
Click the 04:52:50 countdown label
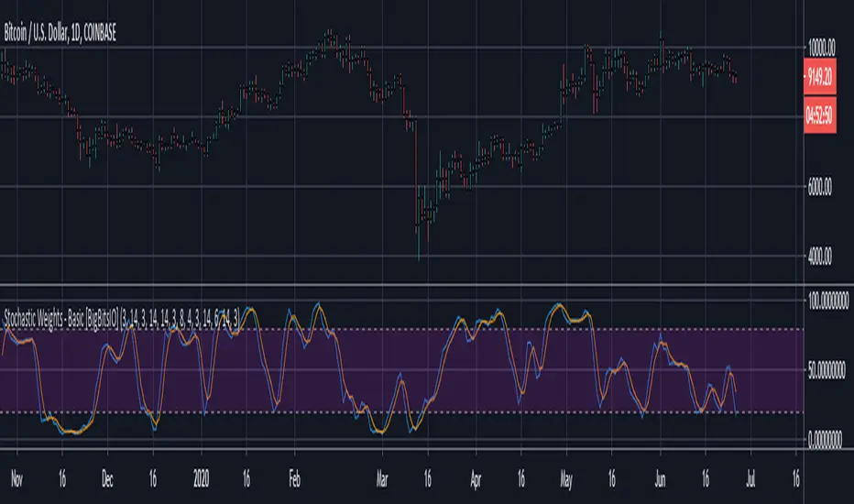(x=820, y=115)
